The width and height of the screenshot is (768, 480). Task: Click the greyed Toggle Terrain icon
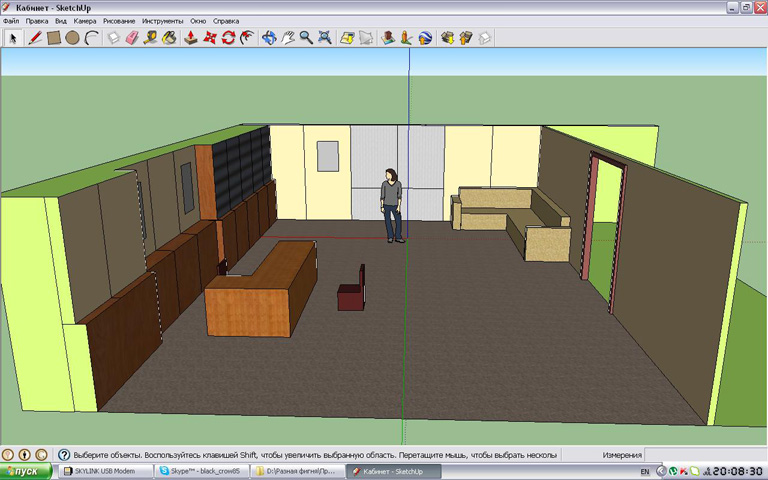coord(366,38)
